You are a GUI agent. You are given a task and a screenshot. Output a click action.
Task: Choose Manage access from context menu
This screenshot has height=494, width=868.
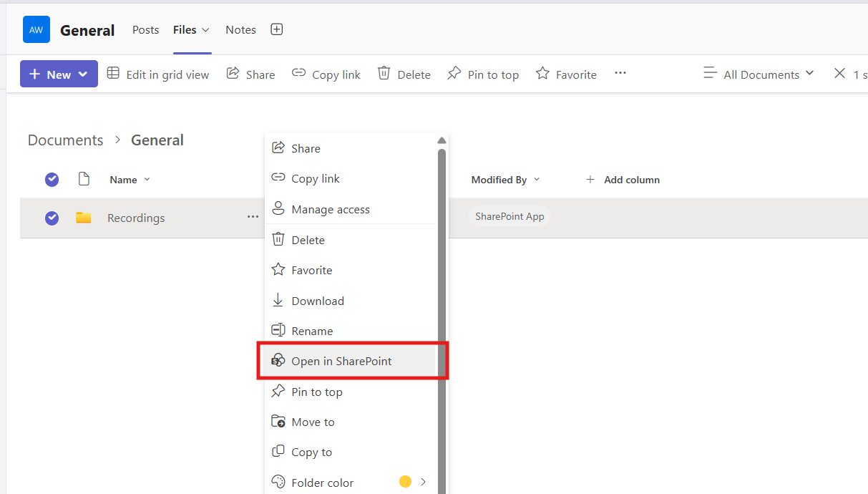coord(330,210)
